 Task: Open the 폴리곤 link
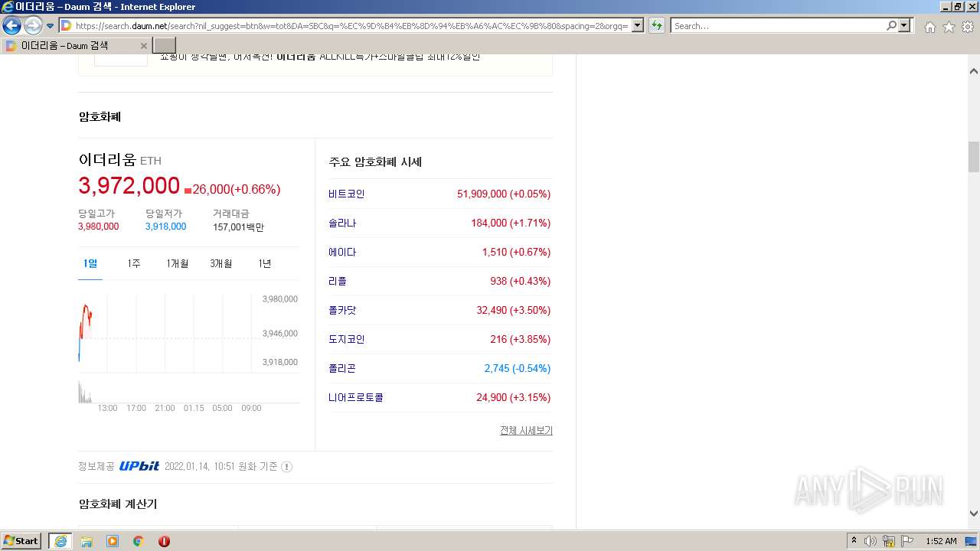(342, 369)
